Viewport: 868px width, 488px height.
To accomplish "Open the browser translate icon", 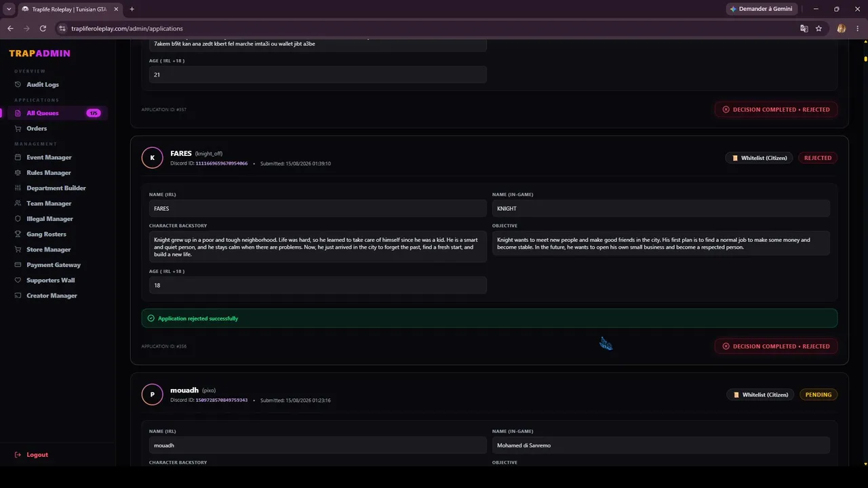I will 804,28.
